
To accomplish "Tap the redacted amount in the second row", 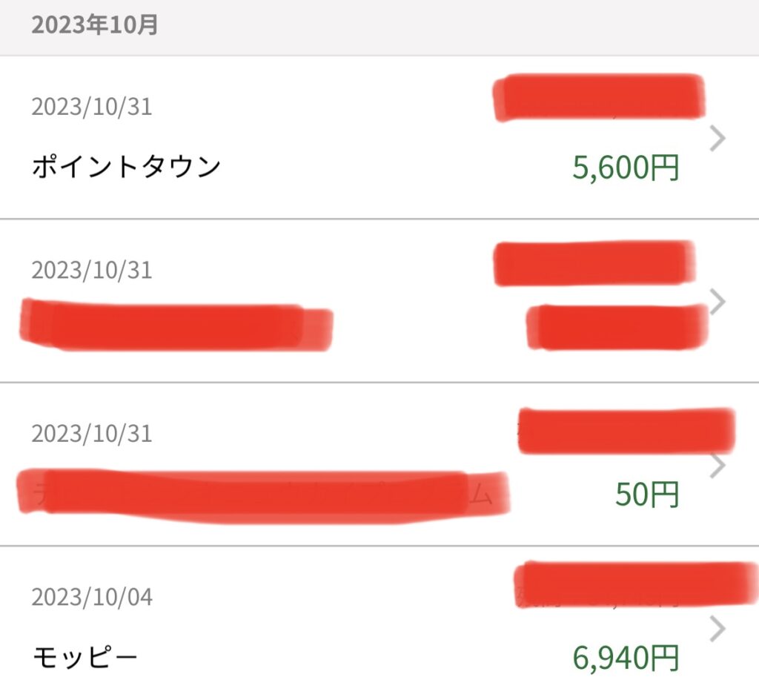I will pyautogui.click(x=617, y=327).
